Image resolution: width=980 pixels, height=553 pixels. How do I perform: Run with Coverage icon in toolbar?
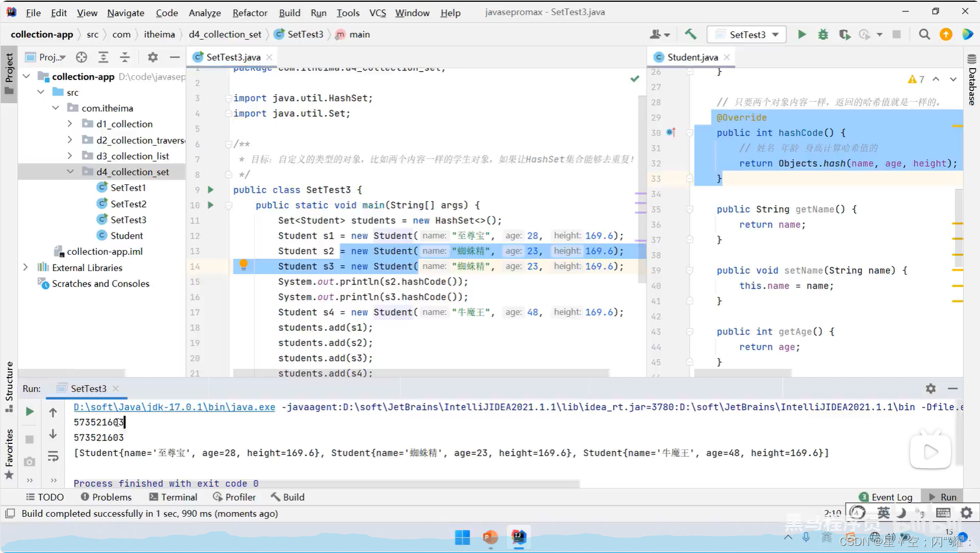tap(844, 34)
